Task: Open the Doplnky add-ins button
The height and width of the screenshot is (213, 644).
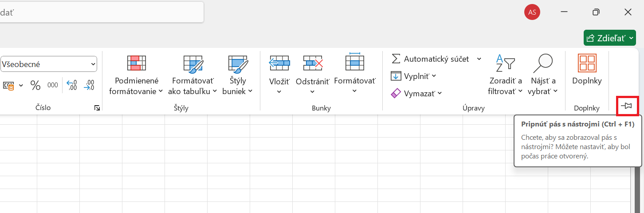Action: [x=587, y=70]
